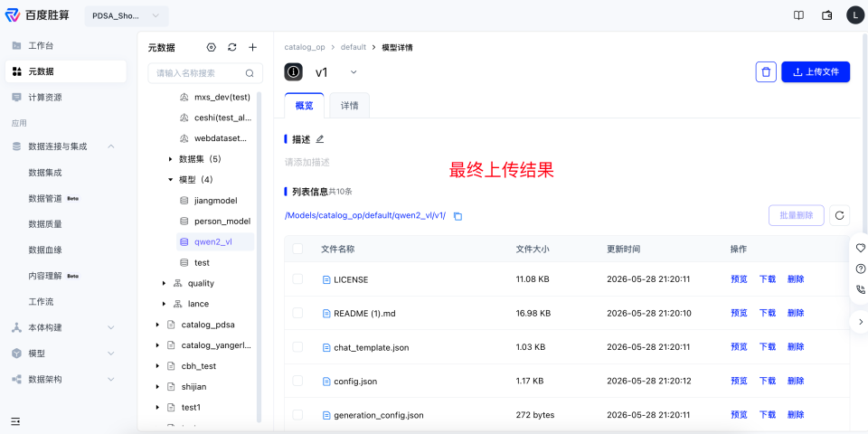Click the model info icon beside v1
Screen dimensions: 868x434
click(293, 72)
